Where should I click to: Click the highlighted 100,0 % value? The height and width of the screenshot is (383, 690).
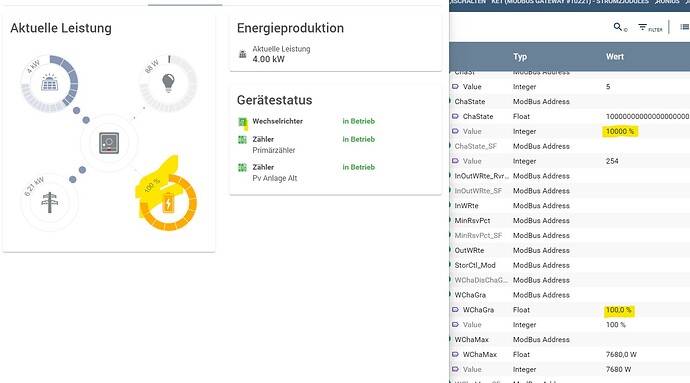pos(619,310)
